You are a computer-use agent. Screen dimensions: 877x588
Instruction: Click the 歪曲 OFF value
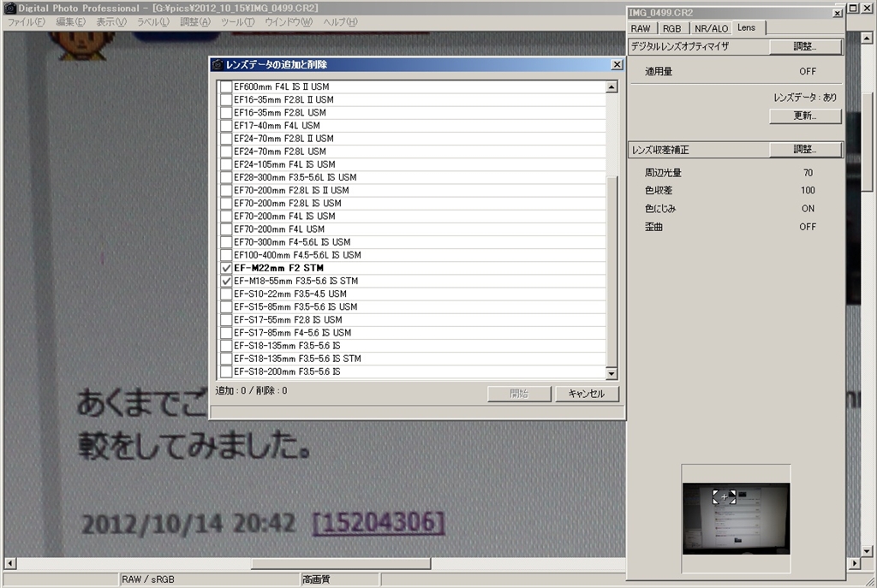coord(808,226)
